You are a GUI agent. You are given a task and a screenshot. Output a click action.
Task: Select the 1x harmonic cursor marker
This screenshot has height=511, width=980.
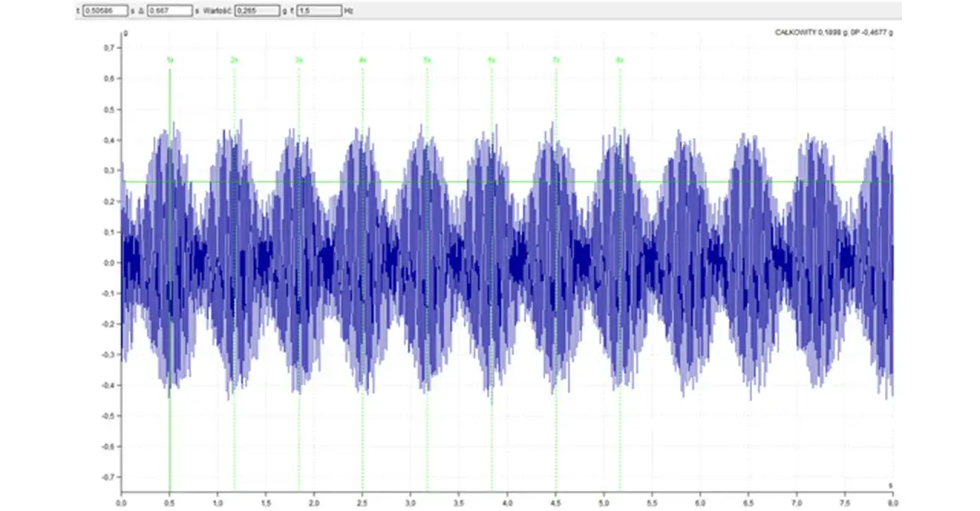click(170, 60)
